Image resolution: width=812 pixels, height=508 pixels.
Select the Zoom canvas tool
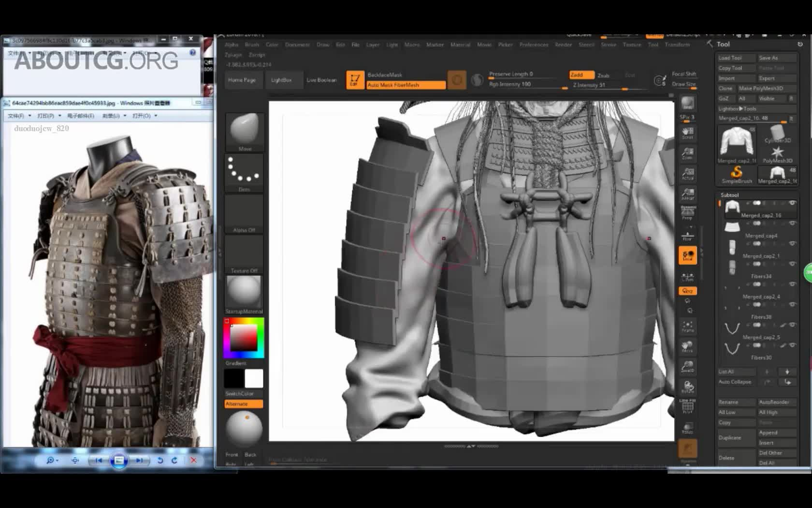click(687, 153)
